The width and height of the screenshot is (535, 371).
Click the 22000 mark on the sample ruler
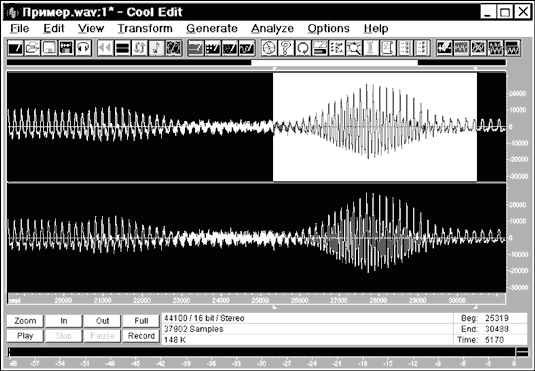coord(142,300)
